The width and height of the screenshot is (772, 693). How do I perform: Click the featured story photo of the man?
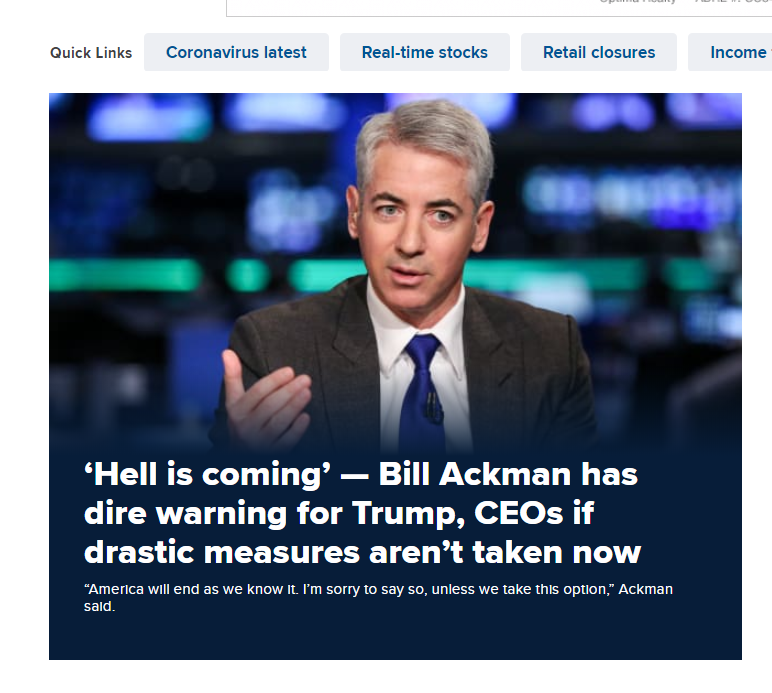coord(395,271)
